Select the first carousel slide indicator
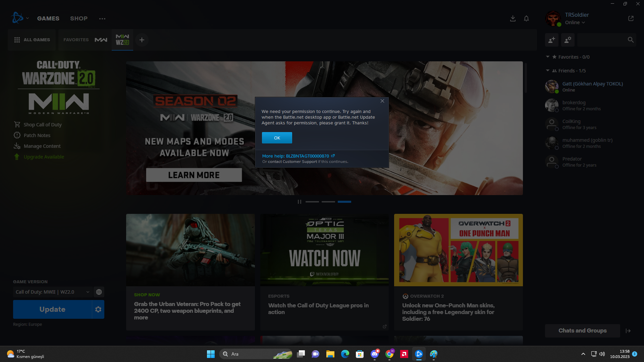Viewport: 644px width, 362px height. tap(312, 202)
